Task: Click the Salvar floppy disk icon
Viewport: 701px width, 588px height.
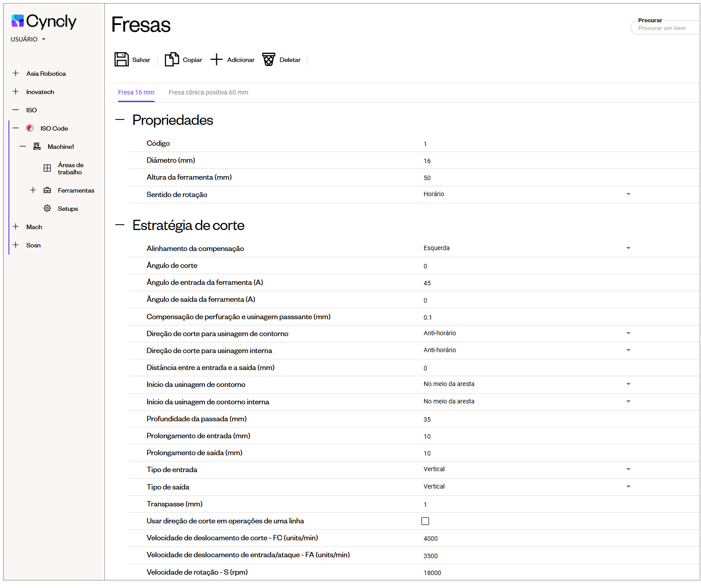Action: pos(121,59)
